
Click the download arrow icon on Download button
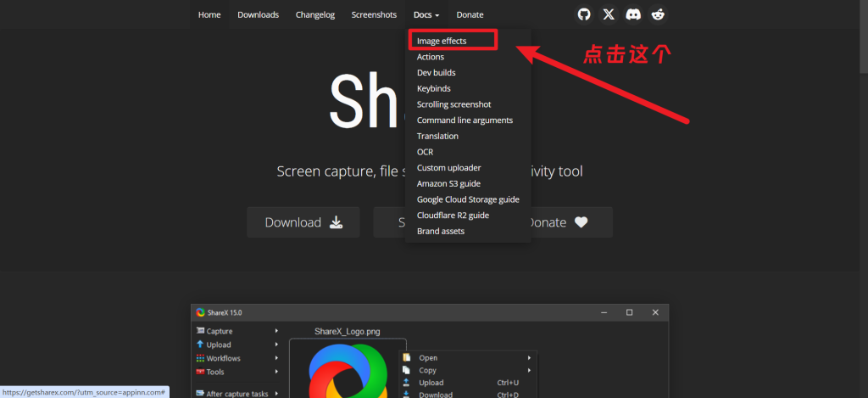point(336,222)
